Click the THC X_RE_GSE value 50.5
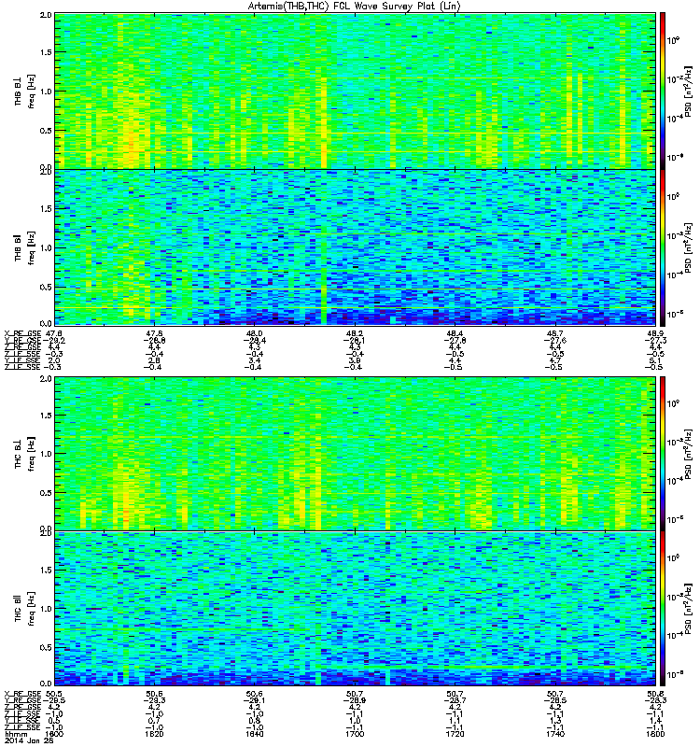 (x=54, y=694)
